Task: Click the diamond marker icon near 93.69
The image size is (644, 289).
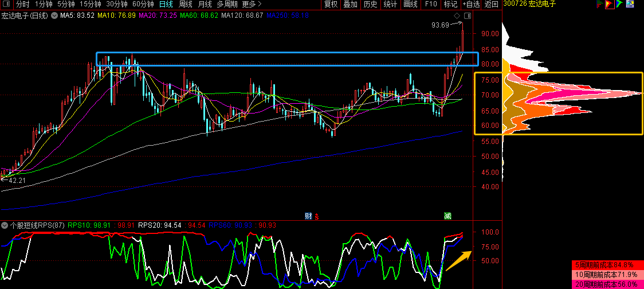Action: 456,15
